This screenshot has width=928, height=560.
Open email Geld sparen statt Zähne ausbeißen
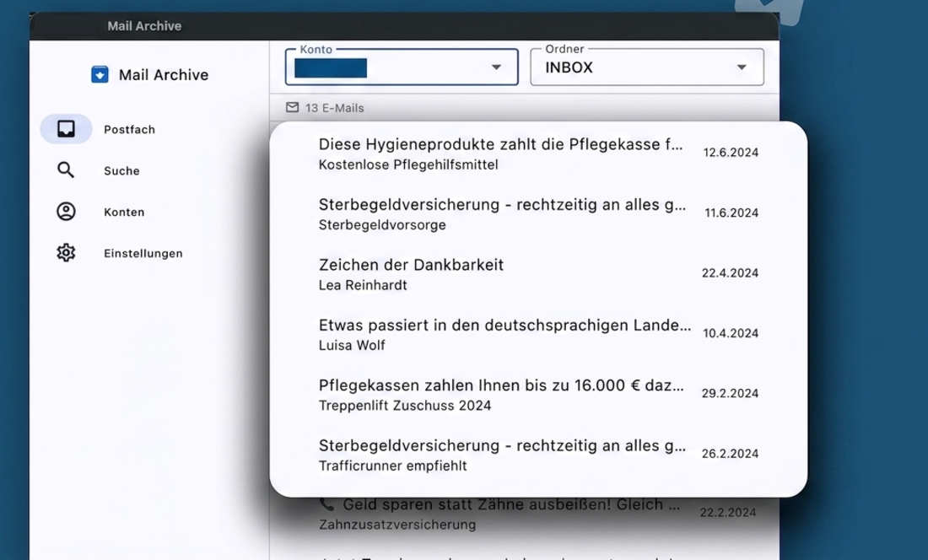click(x=524, y=514)
